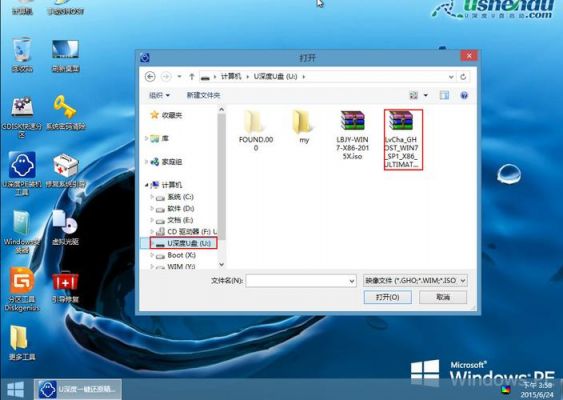Click the 取消 button
Screen dimensions: 563x400
click(443, 297)
